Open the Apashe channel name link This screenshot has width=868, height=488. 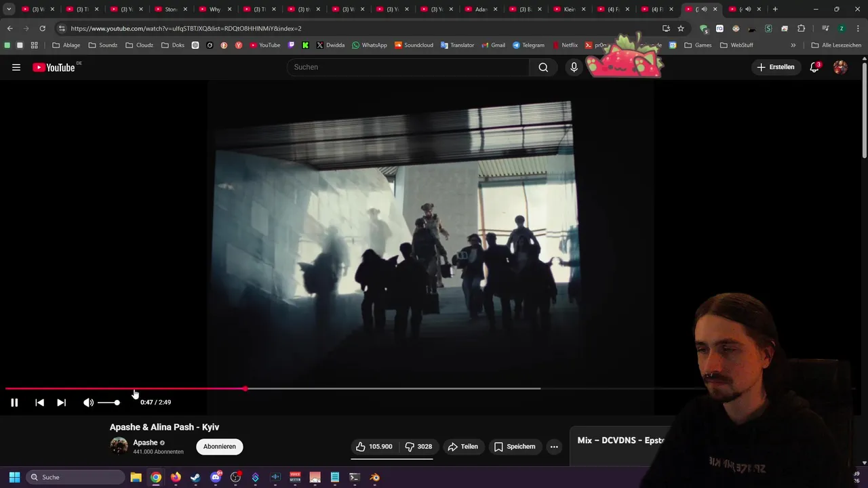click(x=145, y=443)
